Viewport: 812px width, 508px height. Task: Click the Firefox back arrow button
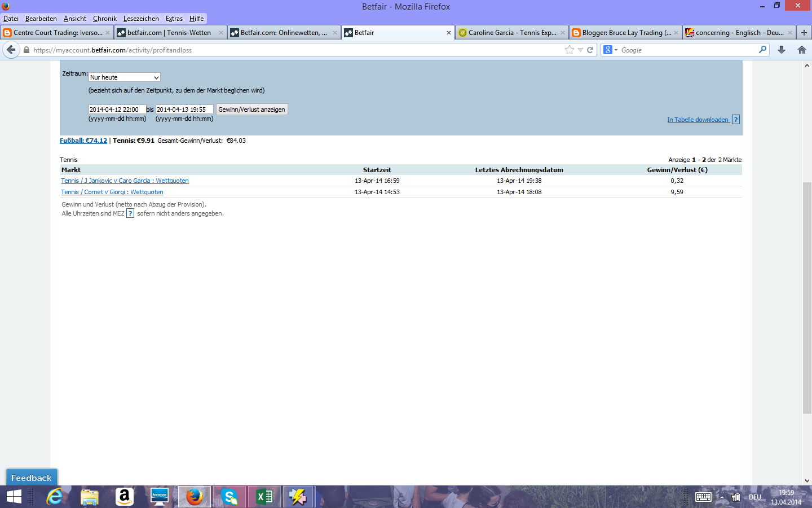click(x=11, y=50)
